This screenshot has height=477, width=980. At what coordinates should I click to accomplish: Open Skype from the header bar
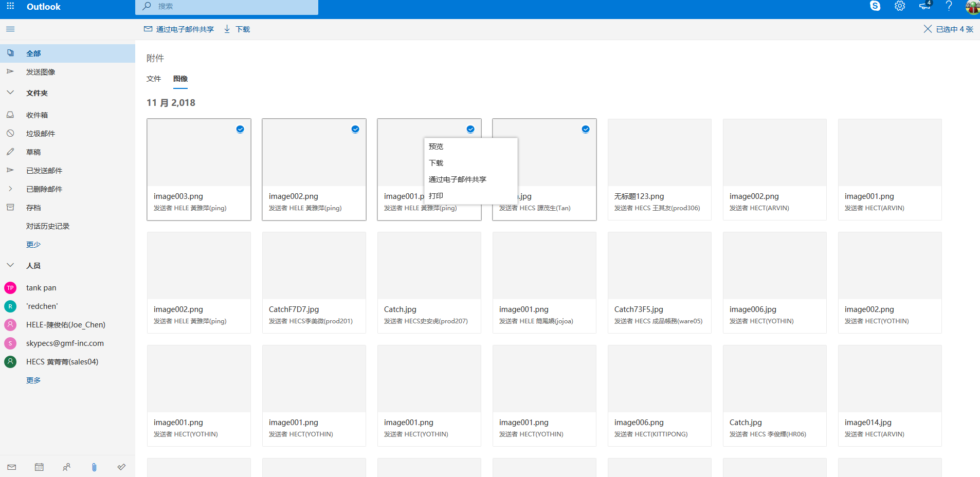click(875, 6)
